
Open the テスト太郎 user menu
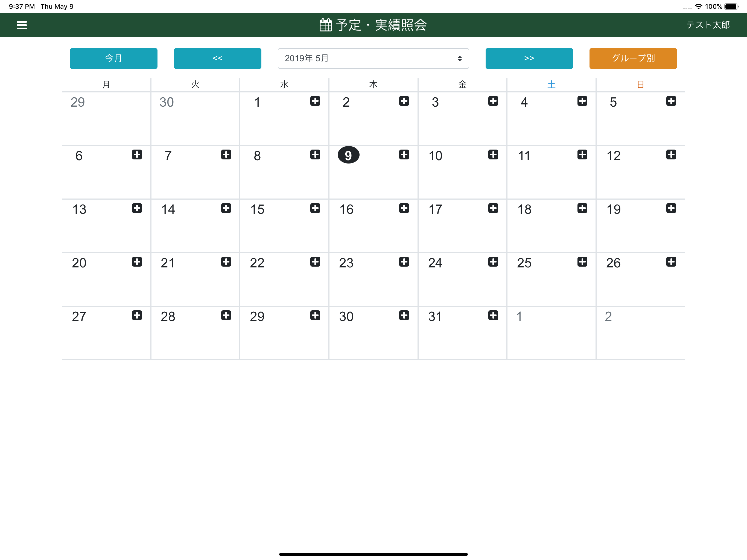pos(708,25)
